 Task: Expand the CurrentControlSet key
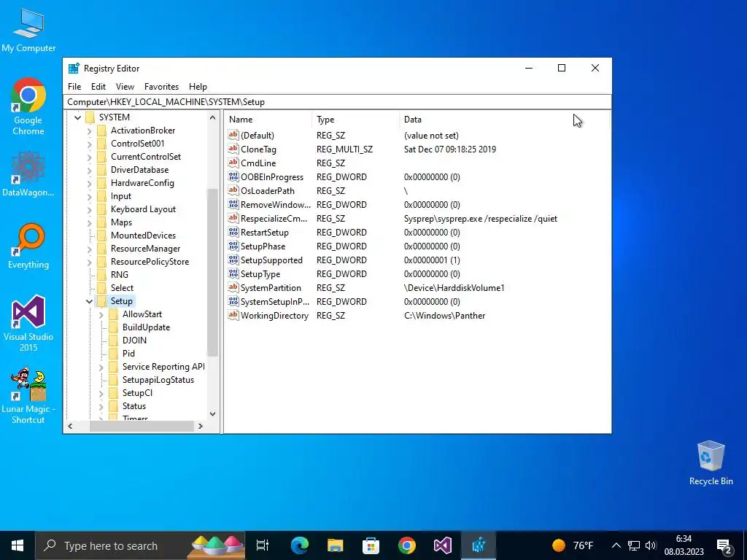point(90,157)
